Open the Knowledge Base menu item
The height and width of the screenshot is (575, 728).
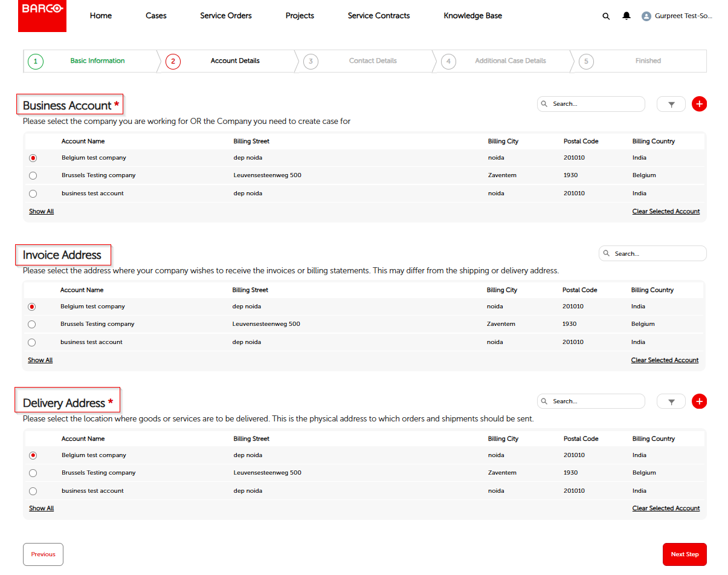point(473,16)
